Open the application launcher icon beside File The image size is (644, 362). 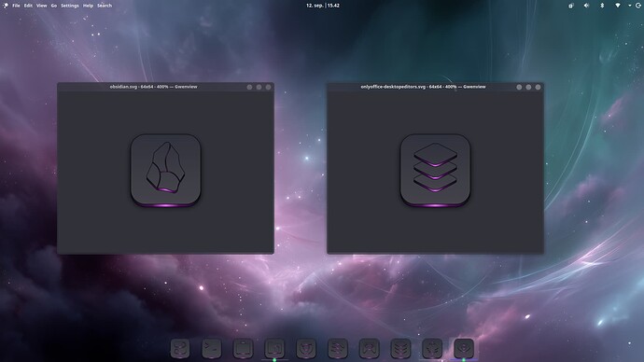(6, 6)
